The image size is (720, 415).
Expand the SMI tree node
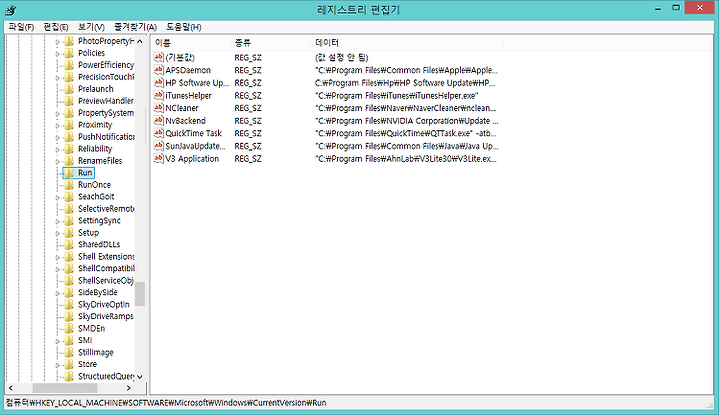pos(57,341)
